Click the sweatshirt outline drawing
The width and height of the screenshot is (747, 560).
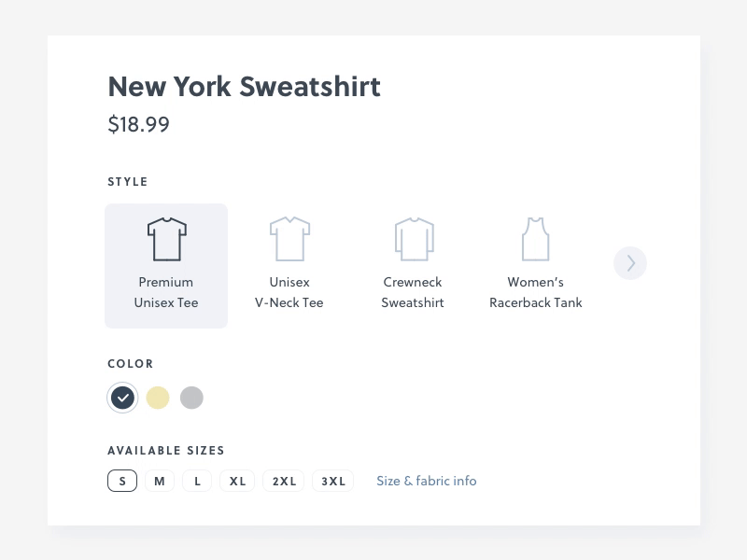413,238
